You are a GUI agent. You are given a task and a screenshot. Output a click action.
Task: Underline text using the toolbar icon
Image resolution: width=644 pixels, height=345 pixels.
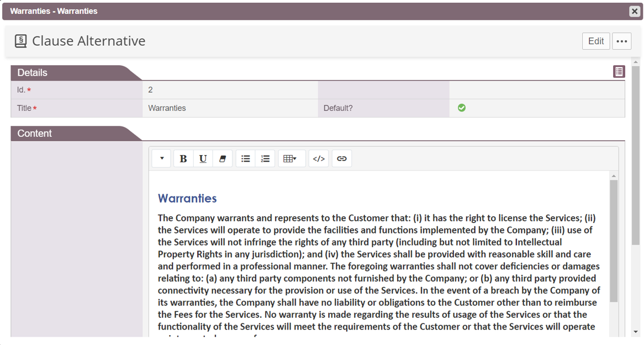click(203, 158)
